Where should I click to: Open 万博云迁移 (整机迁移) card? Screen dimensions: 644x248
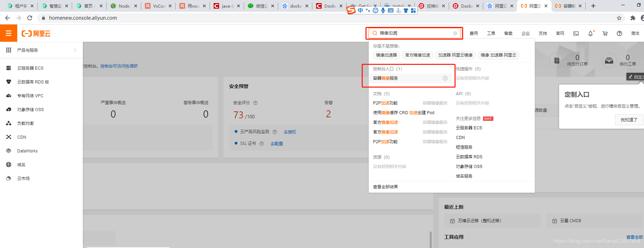(492, 221)
